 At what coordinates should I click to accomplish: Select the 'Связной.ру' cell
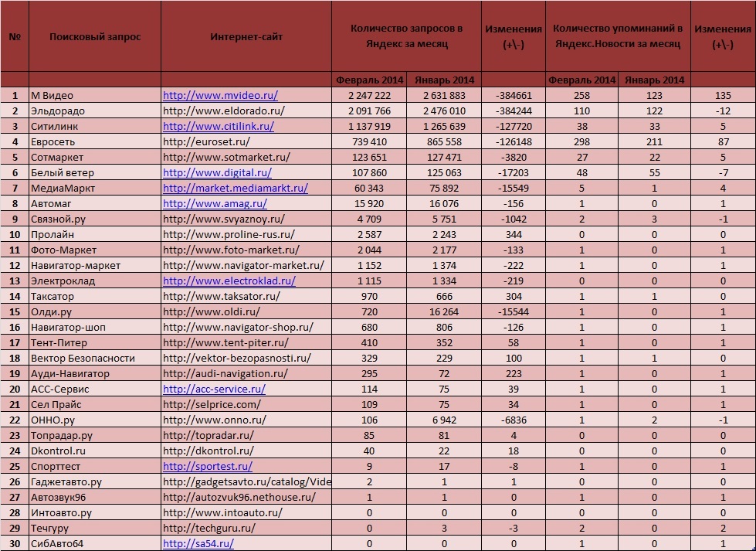click(95, 219)
